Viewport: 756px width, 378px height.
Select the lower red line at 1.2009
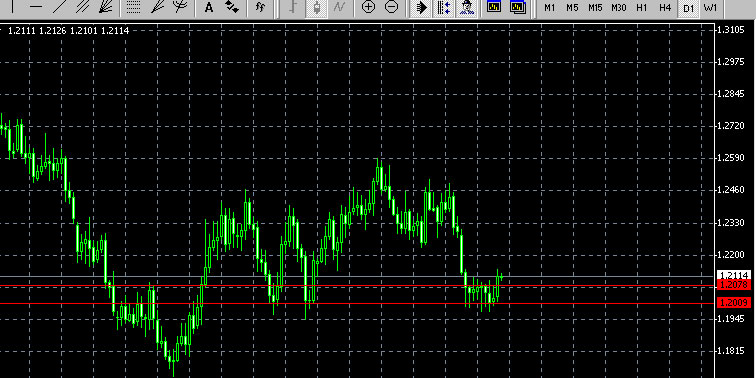pyautogui.click(x=357, y=303)
